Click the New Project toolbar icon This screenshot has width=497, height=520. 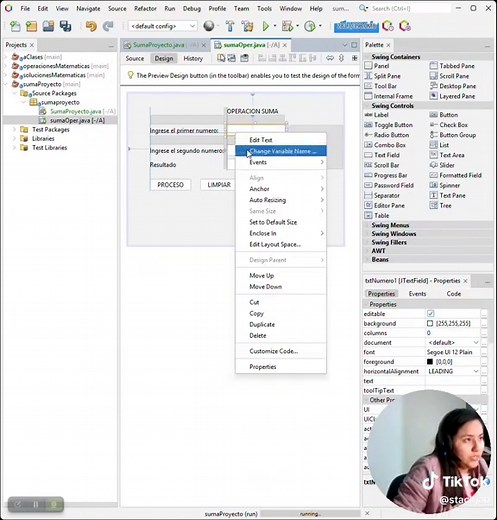[31, 26]
